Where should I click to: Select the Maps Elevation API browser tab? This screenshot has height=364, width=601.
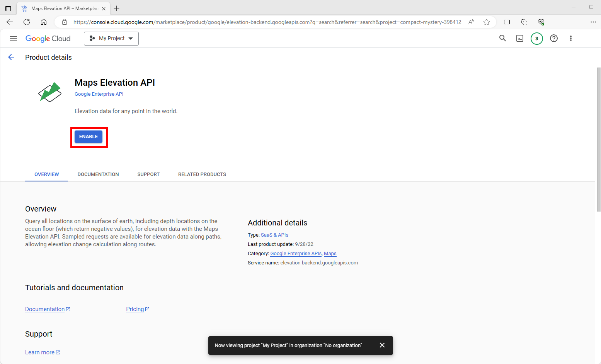[63, 8]
